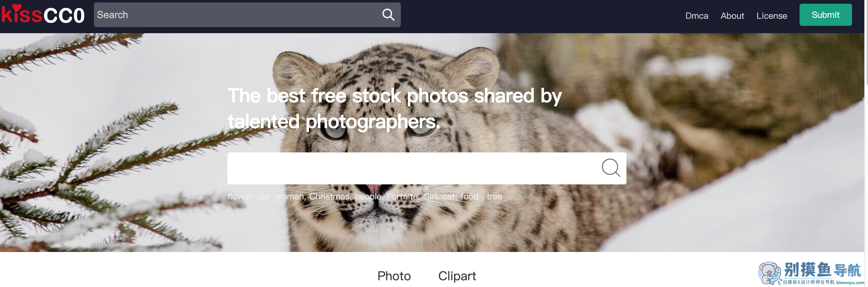
Task: Select the 'car' suggested keyword
Action: pyautogui.click(x=263, y=197)
